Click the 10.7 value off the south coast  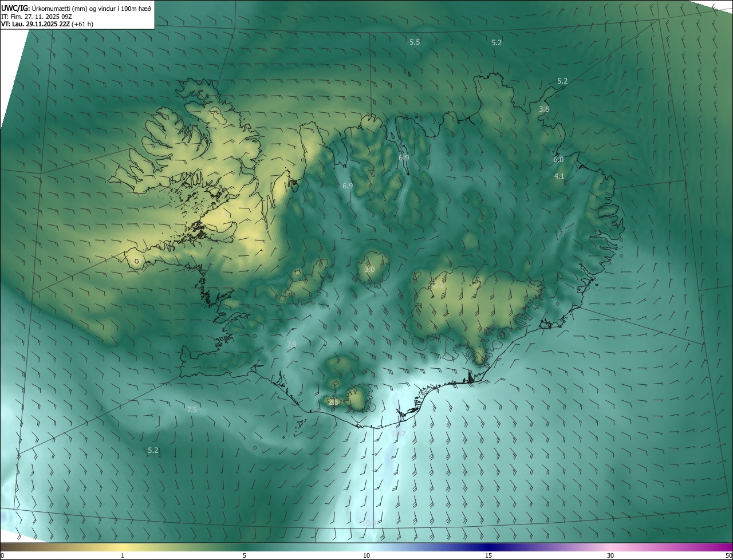tap(399, 434)
